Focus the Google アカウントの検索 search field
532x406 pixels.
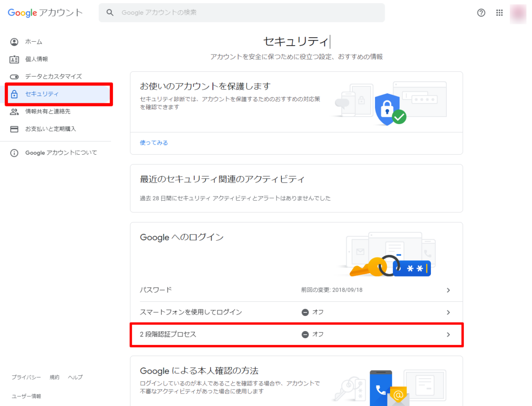pyautogui.click(x=242, y=12)
